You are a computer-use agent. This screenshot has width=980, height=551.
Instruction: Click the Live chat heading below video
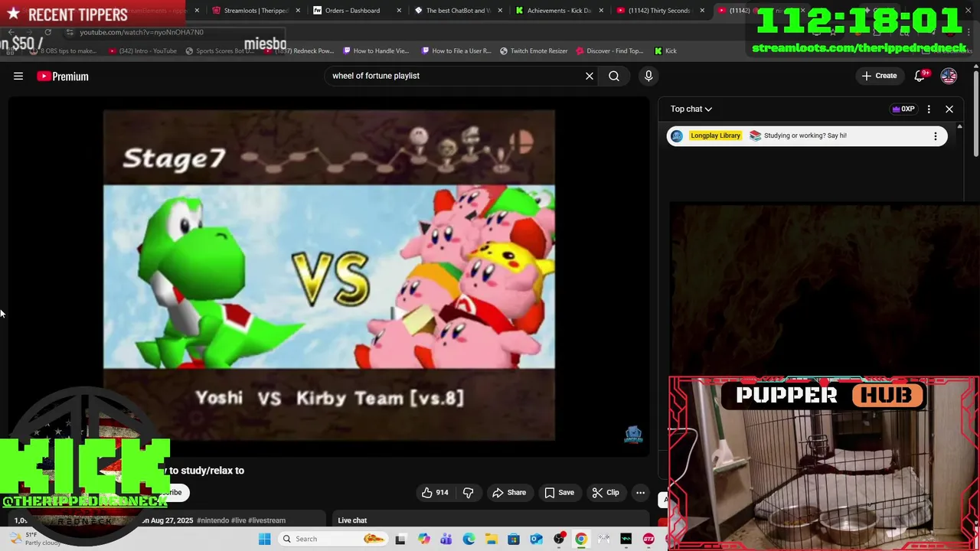point(352,520)
